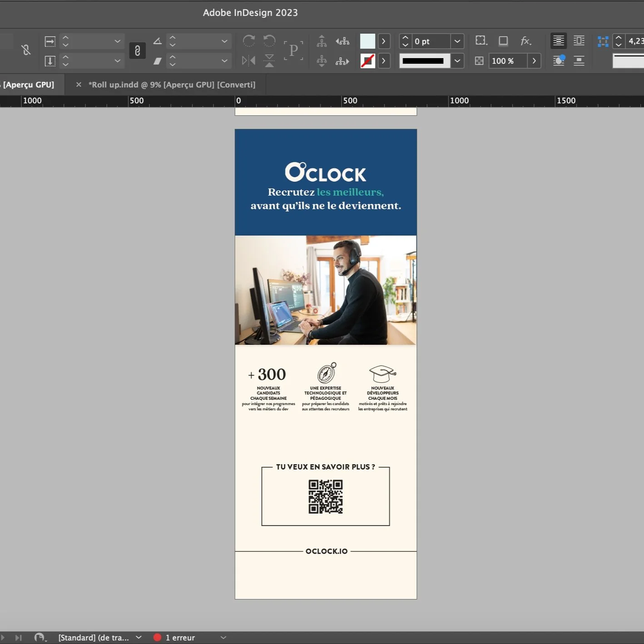
Task: Open the Corner Options icon
Action: click(x=481, y=41)
